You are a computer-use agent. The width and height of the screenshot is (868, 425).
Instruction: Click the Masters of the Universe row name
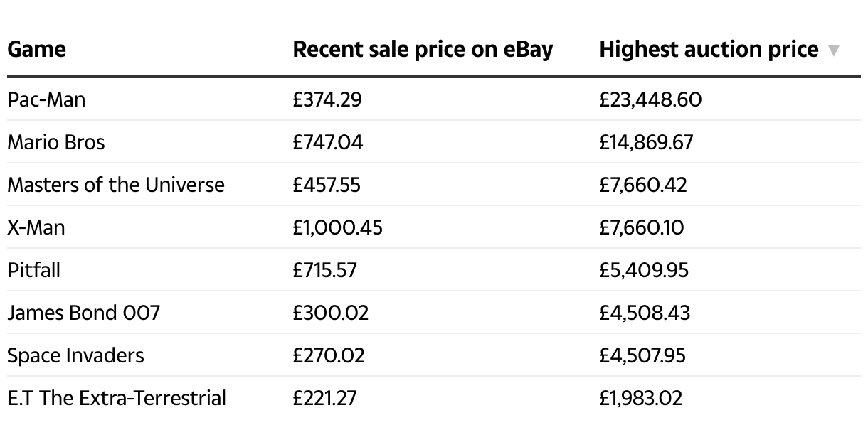point(115,185)
